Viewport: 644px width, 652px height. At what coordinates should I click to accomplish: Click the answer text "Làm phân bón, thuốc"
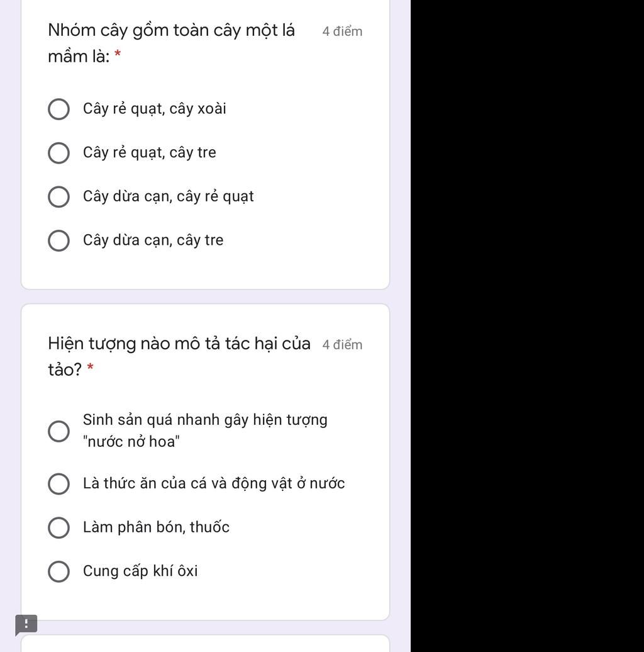click(x=156, y=527)
